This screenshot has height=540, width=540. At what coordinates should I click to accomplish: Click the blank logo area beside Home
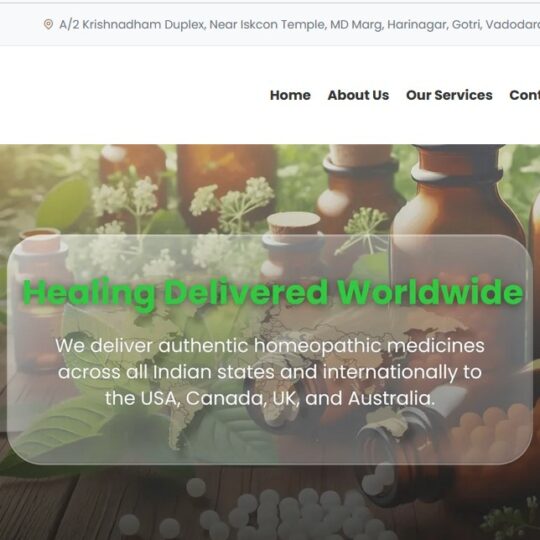131,95
